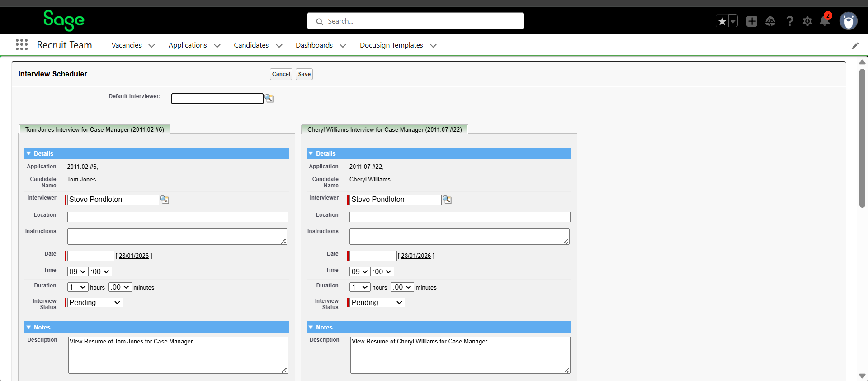The width and height of the screenshot is (868, 381).
Task: Open Tom Jones Duration minutes dropdown
Action: [x=120, y=287]
